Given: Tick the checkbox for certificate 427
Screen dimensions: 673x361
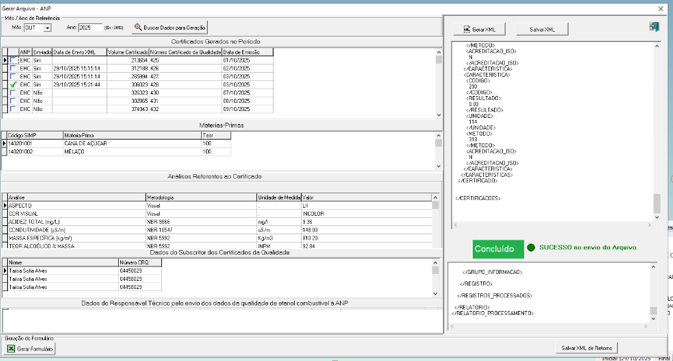Looking at the screenshot, I should pyautogui.click(x=13, y=76).
